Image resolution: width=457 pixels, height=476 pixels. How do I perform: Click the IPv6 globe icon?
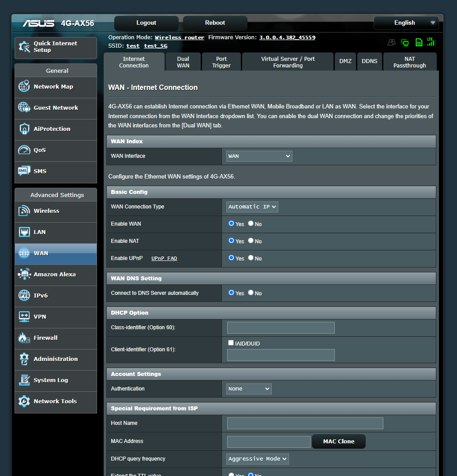24,295
